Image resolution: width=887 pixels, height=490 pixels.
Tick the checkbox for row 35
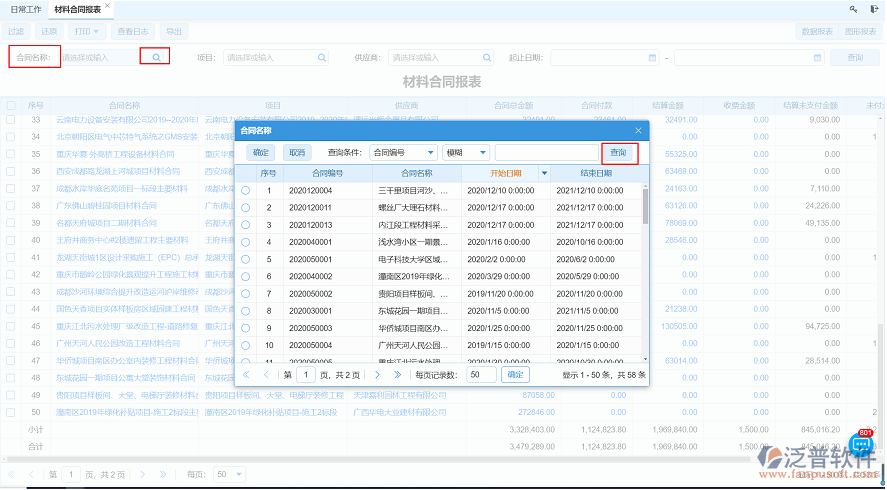(11, 154)
